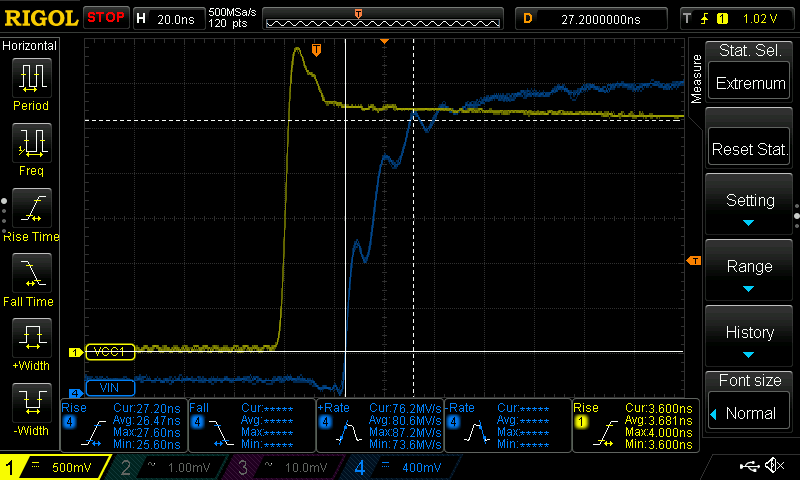Click the trigger level 1.02 V field
This screenshot has height=480, width=800.
coord(760,19)
